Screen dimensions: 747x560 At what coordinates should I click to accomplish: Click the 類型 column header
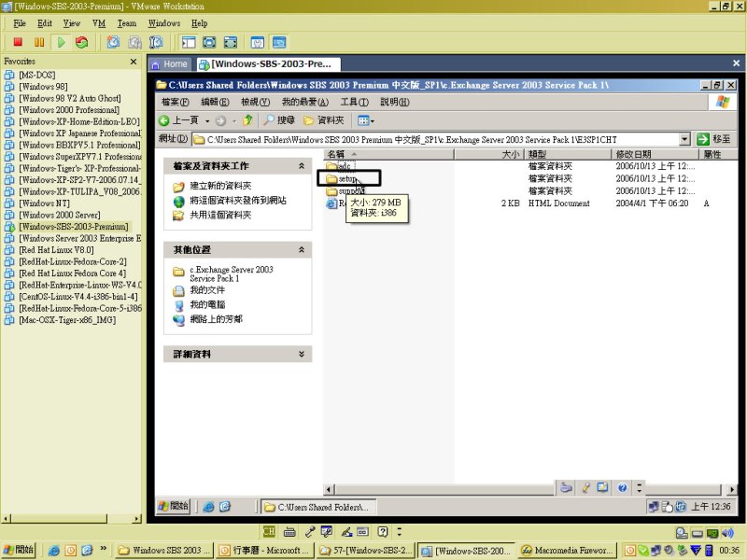pos(568,154)
